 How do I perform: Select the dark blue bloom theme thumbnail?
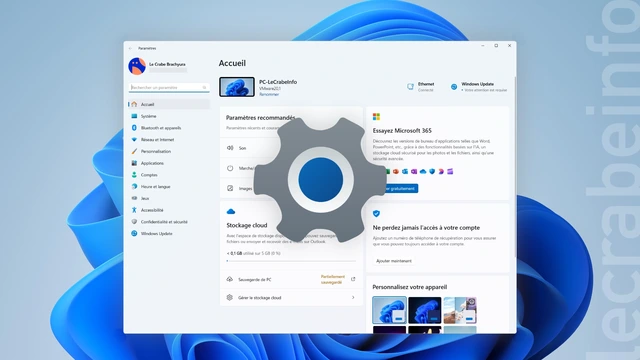tap(424, 310)
